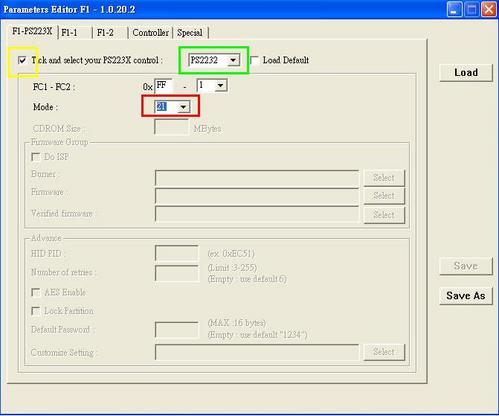Open the F1-2 tab
The width and height of the screenshot is (499, 416).
[x=109, y=33]
